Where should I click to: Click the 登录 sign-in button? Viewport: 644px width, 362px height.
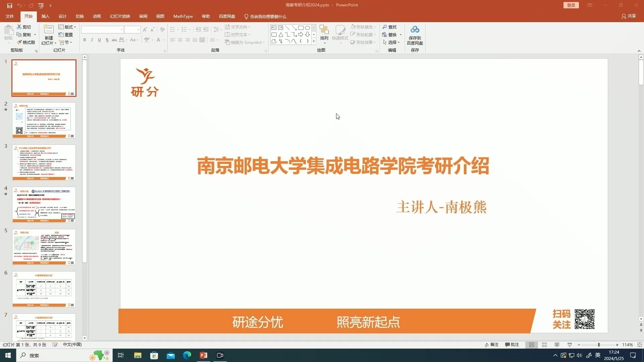[x=571, y=5]
